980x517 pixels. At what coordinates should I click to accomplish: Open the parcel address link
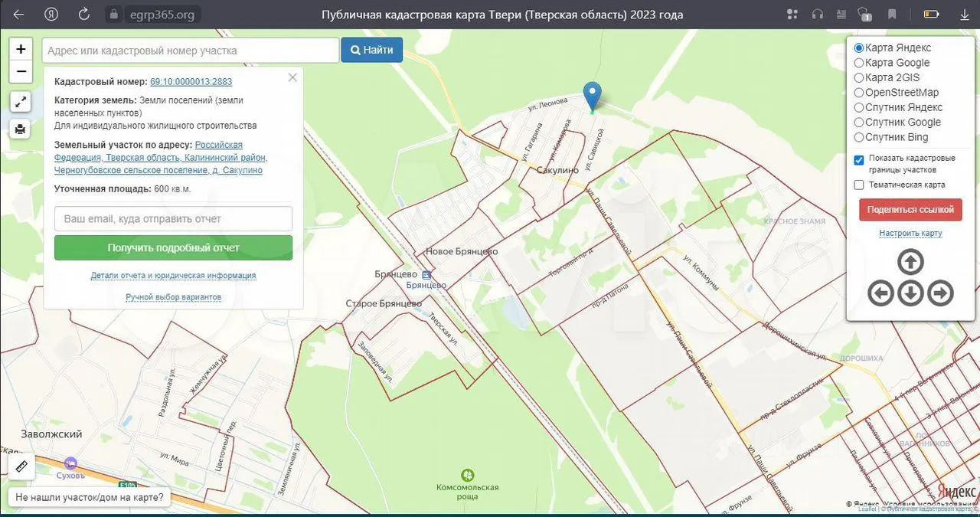(161, 157)
